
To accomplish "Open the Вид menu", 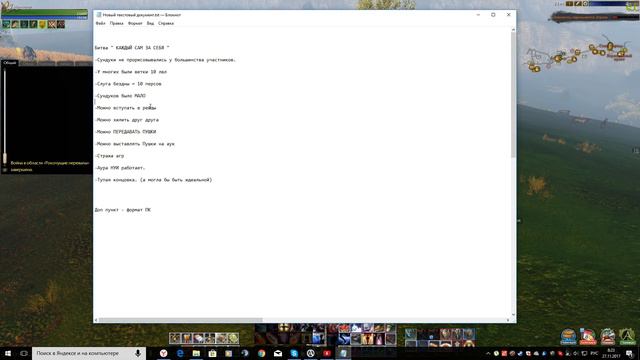I will pos(150,23).
